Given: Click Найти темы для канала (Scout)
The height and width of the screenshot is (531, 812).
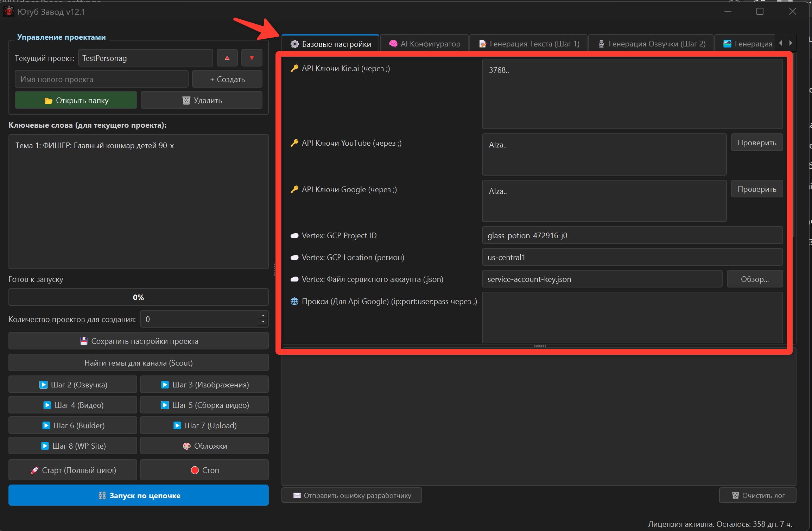Looking at the screenshot, I should click(139, 363).
